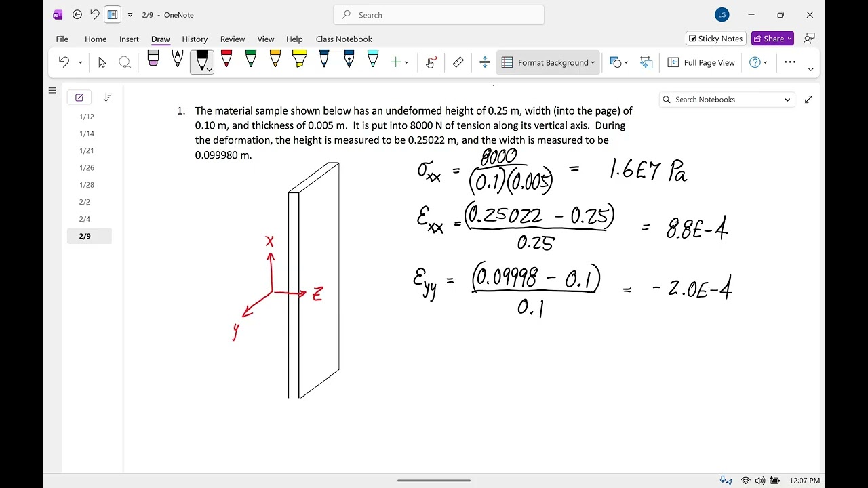Click the title bar Undo icon

pos(95,14)
